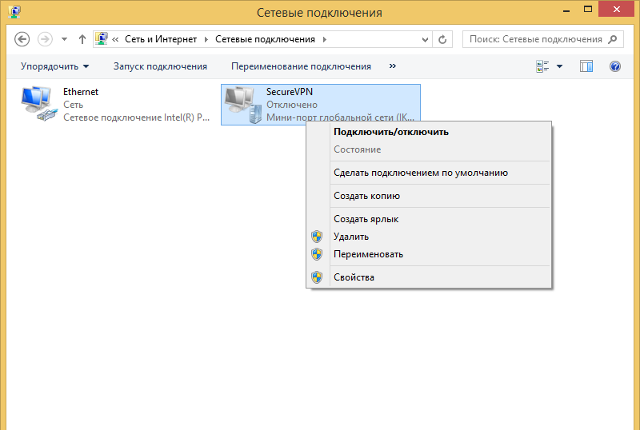Click the Back navigation arrow

click(x=22, y=40)
